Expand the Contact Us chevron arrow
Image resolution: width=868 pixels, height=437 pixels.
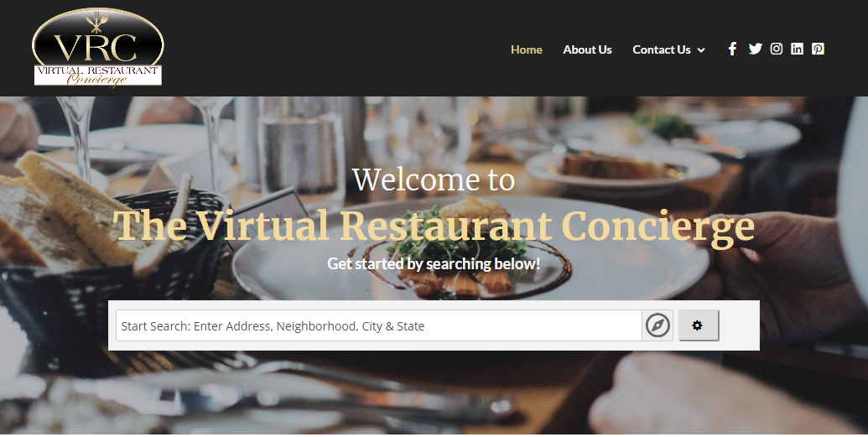click(x=701, y=49)
